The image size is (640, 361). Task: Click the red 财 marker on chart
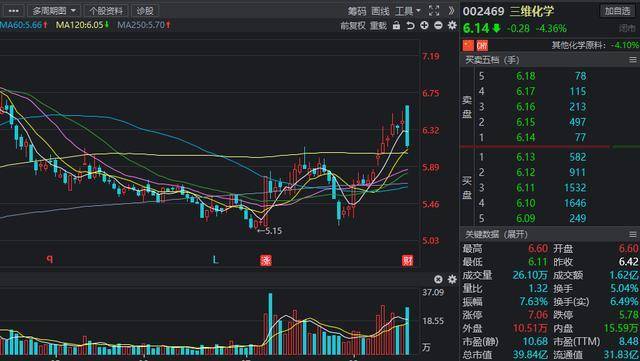[x=407, y=260]
